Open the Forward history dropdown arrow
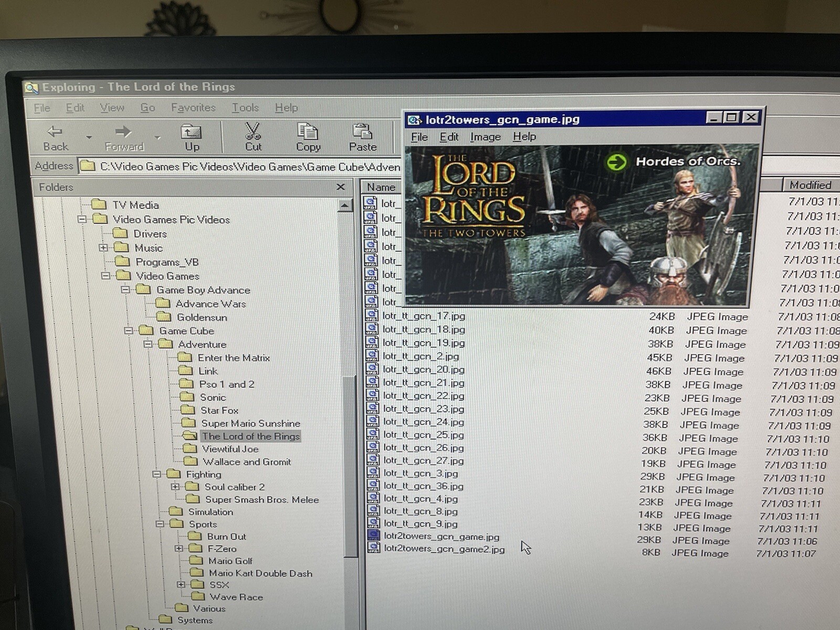The height and width of the screenshot is (630, 840). [x=157, y=138]
